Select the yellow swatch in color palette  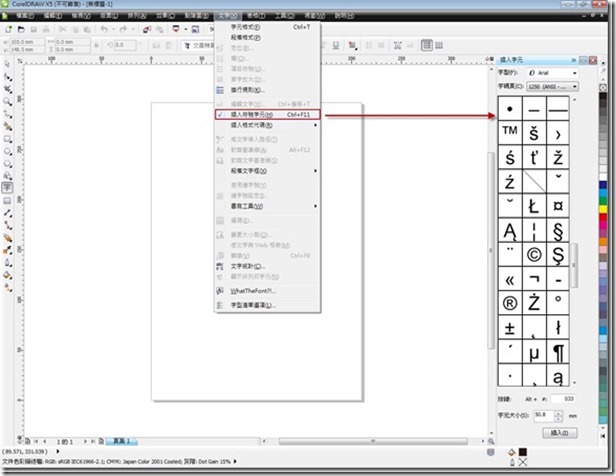click(603, 209)
